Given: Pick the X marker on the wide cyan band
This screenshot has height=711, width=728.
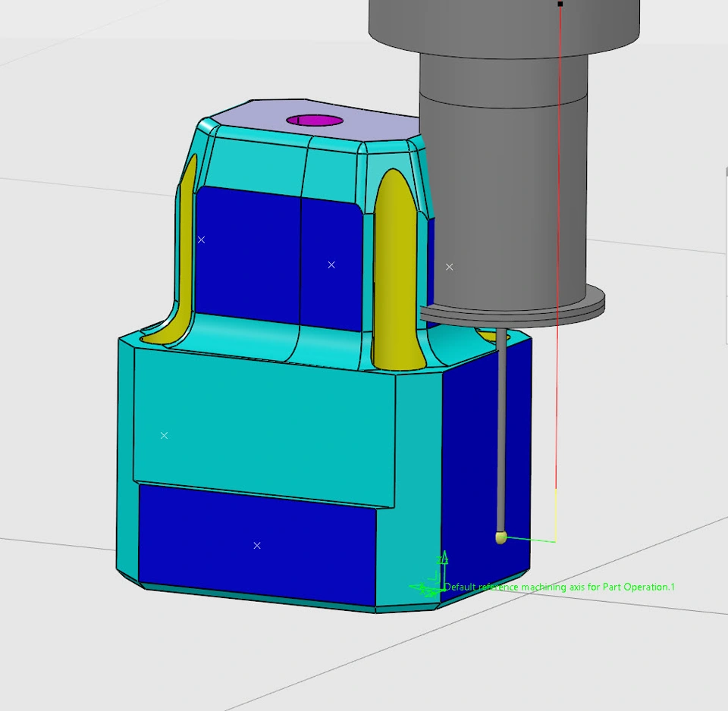Looking at the screenshot, I should (165, 436).
